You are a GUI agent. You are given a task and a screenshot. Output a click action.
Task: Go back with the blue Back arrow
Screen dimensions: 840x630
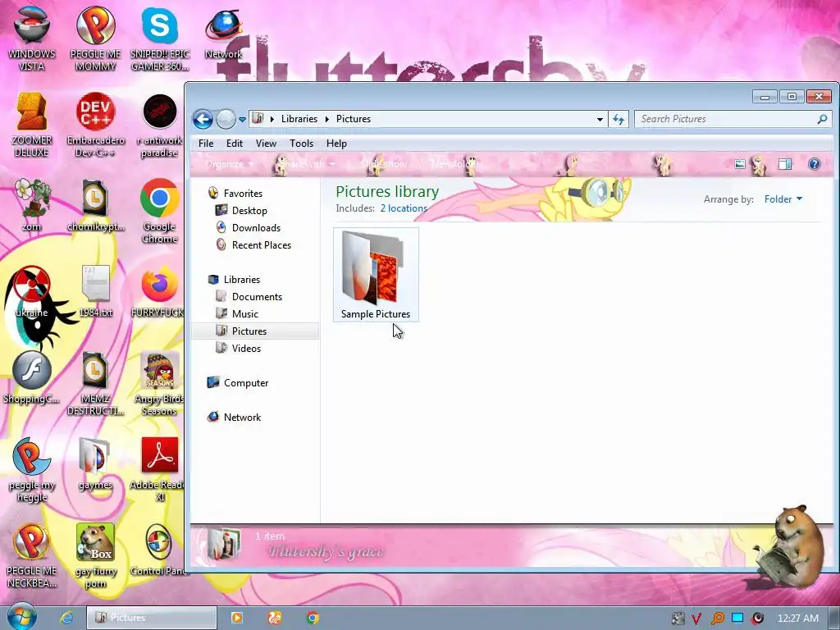203,119
